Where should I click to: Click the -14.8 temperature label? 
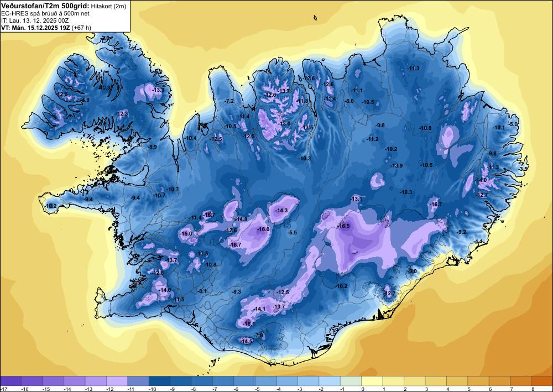coord(242,219)
